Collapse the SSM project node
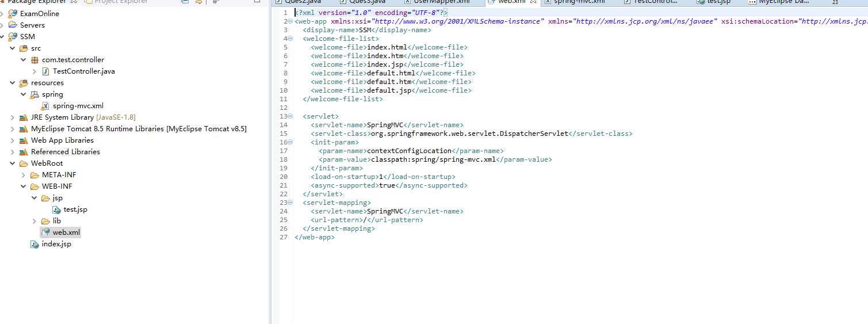 tap(2, 36)
